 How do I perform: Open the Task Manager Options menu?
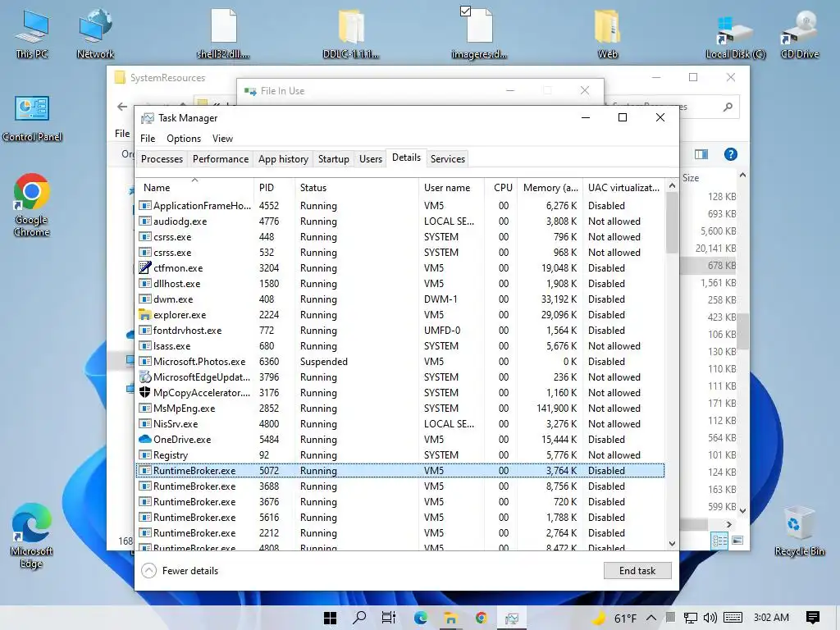(184, 138)
